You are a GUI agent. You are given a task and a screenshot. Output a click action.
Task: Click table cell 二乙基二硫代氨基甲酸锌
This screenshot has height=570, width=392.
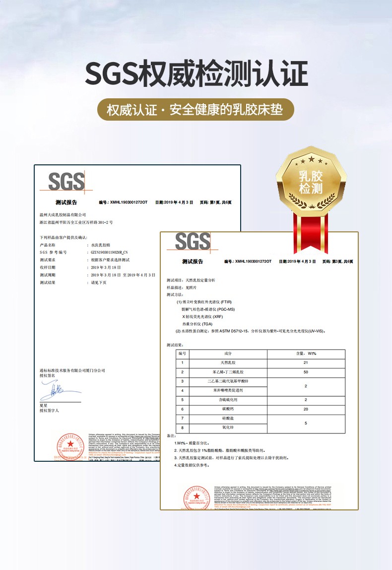(228, 381)
